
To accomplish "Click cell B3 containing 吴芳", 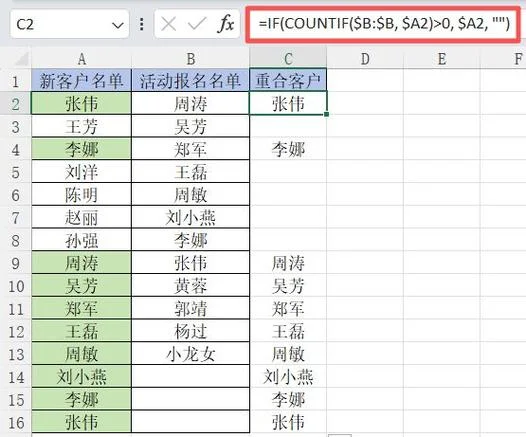I will click(191, 126).
